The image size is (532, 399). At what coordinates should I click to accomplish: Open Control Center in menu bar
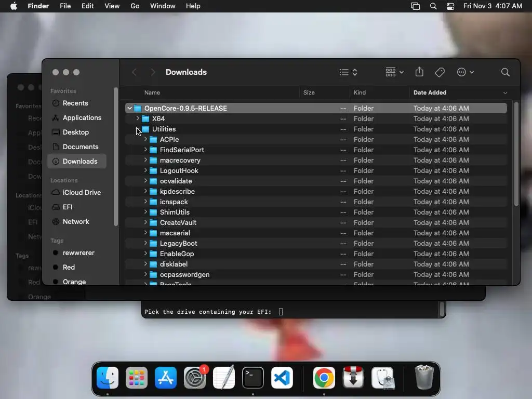(x=450, y=6)
